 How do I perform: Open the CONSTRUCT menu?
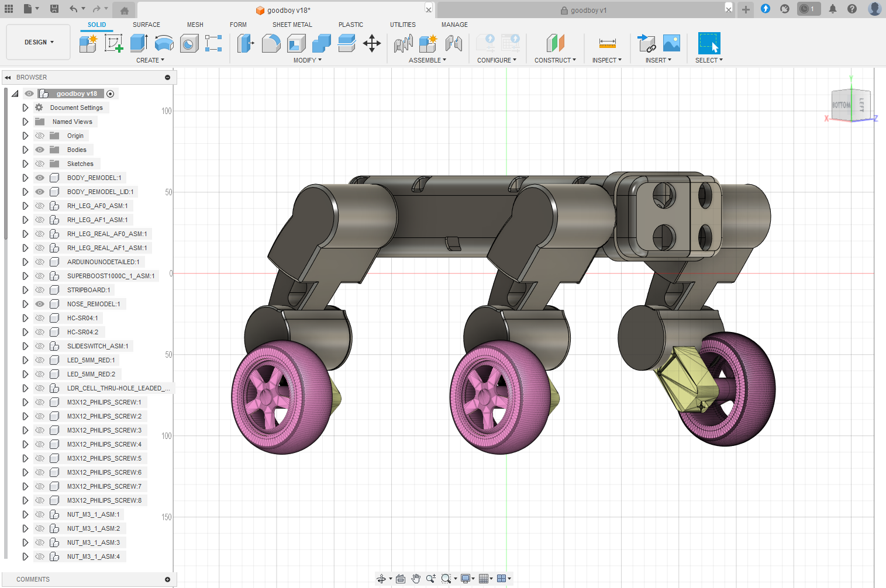point(555,60)
